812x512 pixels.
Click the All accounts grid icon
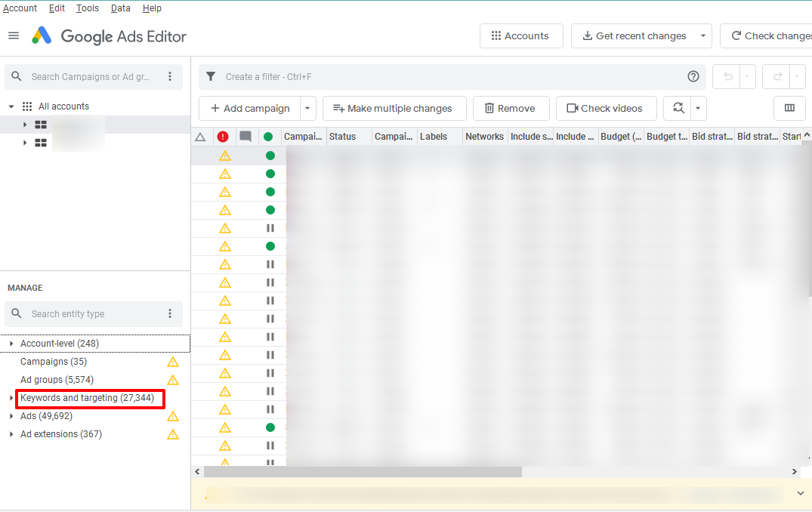click(x=27, y=106)
